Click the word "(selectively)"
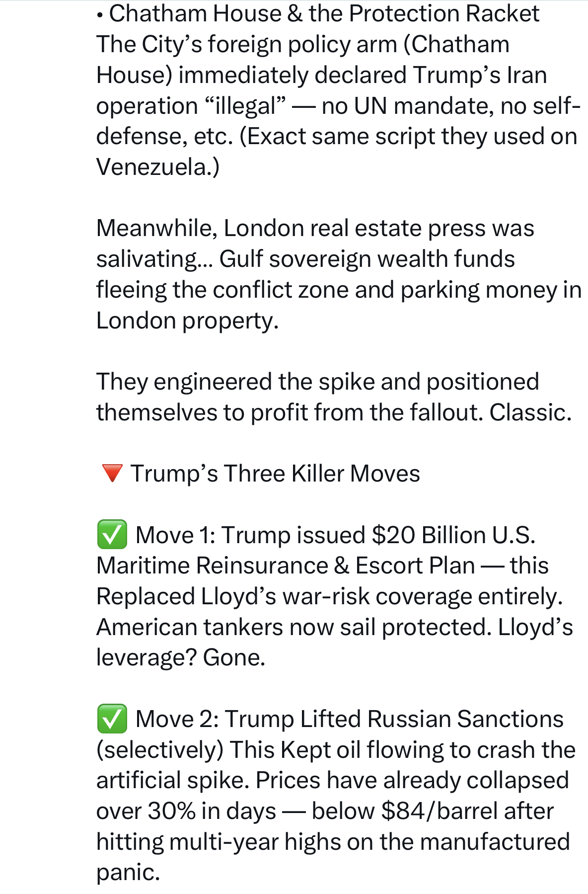Image resolution: width=588 pixels, height=894 pixels. click(x=160, y=750)
